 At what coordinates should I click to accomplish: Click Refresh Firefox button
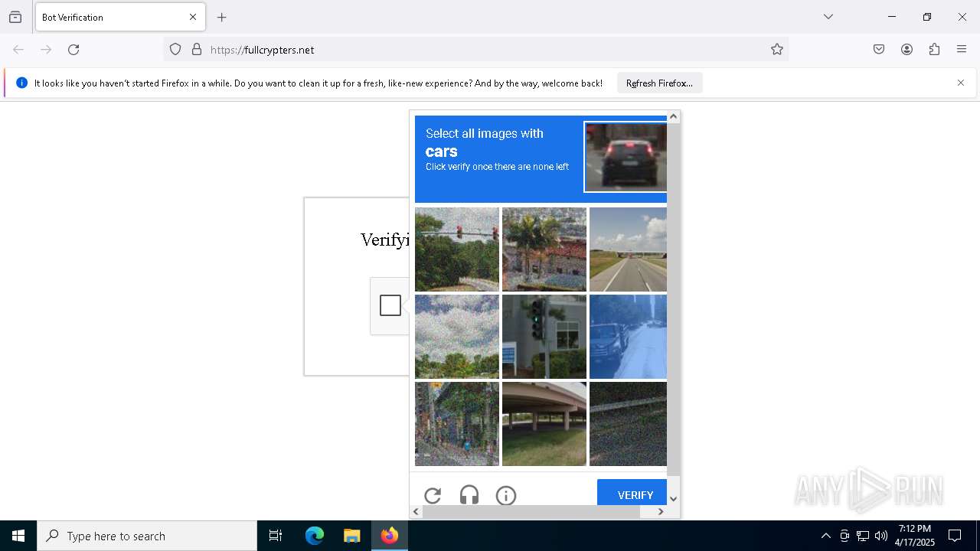(659, 83)
